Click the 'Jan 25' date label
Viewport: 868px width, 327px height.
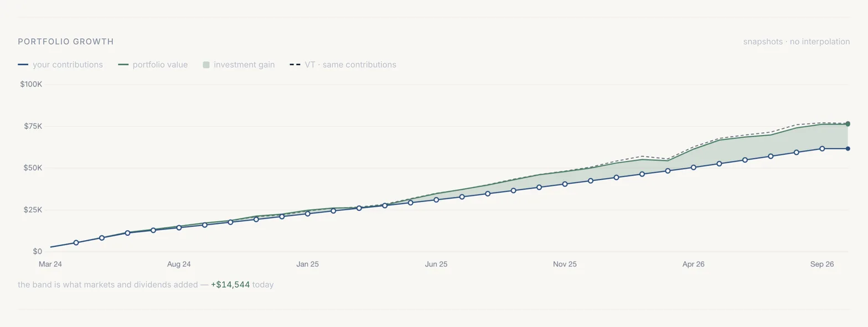click(308, 264)
